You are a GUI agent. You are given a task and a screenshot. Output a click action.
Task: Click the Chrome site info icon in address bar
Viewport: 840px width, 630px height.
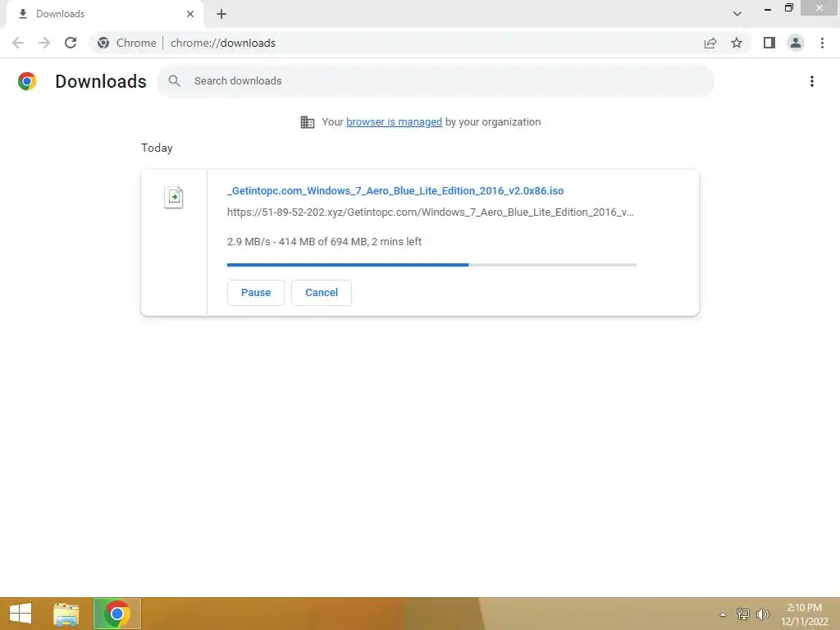click(x=103, y=43)
